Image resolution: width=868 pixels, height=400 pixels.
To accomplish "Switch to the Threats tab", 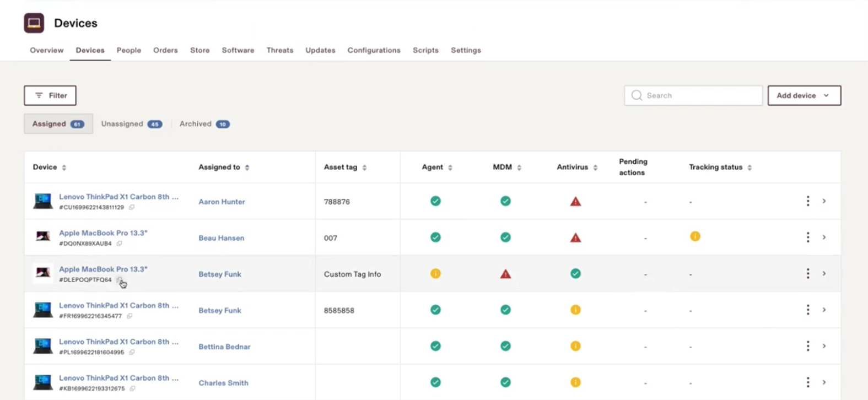I will coord(279,50).
